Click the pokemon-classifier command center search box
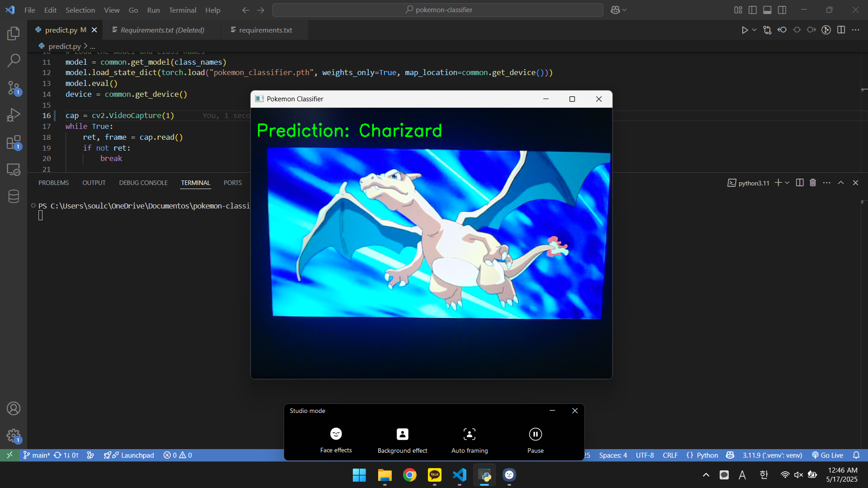This screenshot has width=868, height=488. pyautogui.click(x=437, y=10)
